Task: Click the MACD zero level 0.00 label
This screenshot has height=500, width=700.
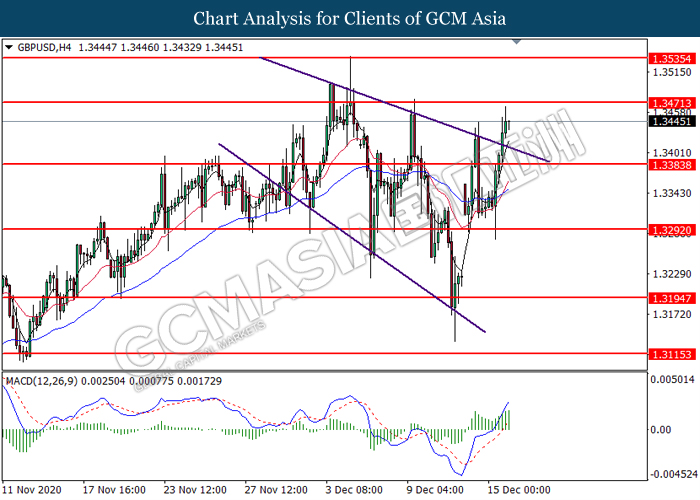Action: 661,429
